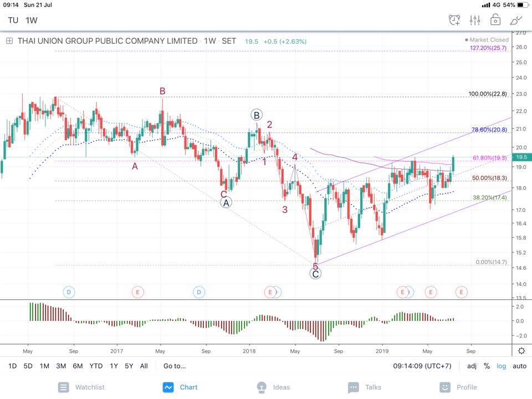This screenshot has height=399, width=532.
Task: Select the wave label 2
Action: (x=269, y=125)
